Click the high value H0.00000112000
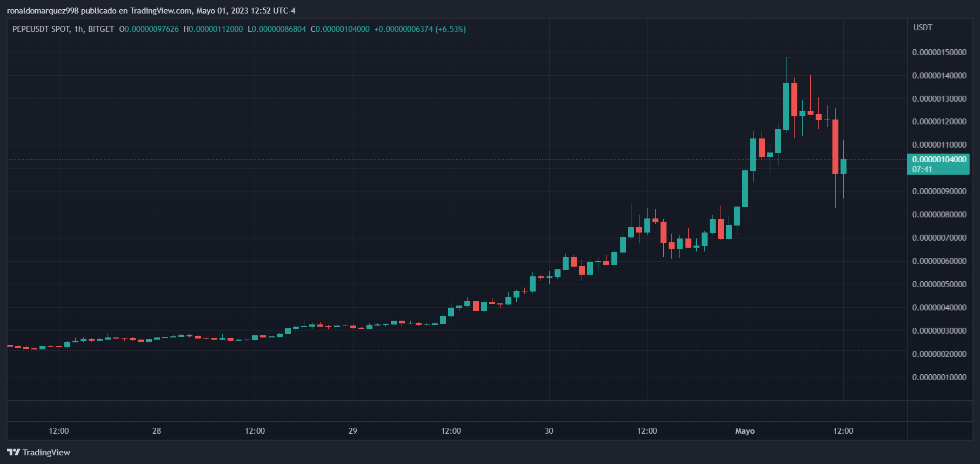This screenshot has height=464, width=980. pos(213,29)
